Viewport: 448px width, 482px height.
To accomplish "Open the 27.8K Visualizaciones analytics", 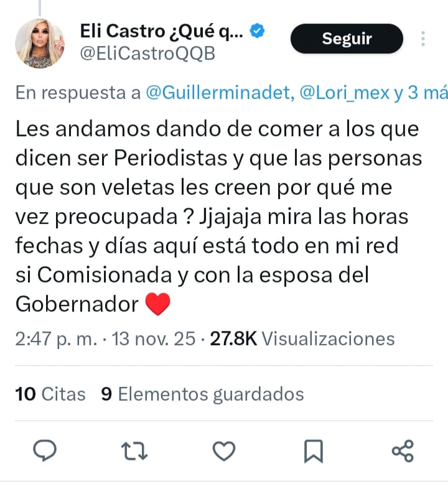I will click(302, 339).
